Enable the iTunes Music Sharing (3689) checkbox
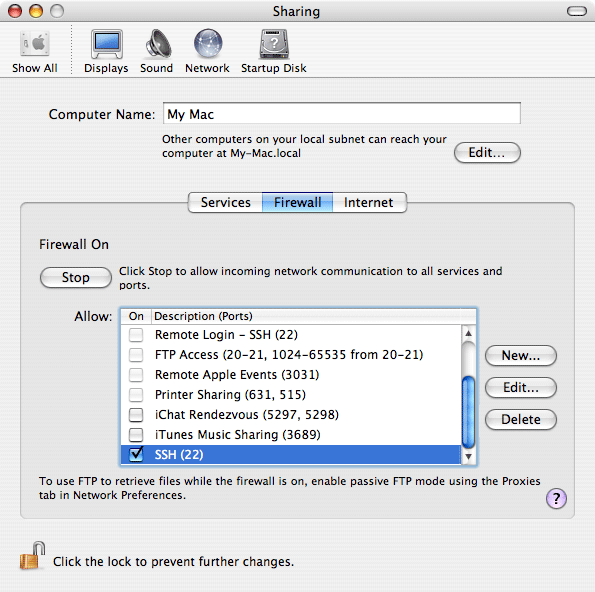 (x=136, y=435)
